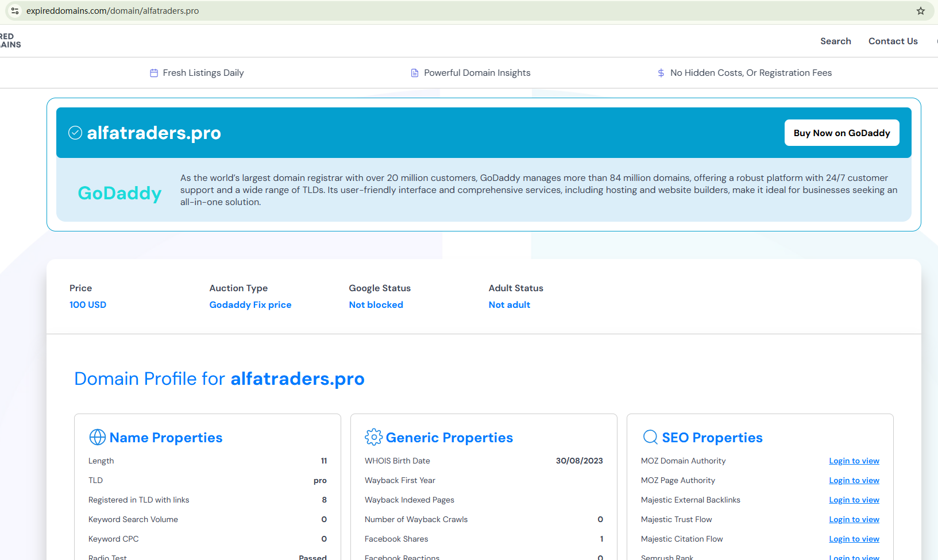Open site information icon beside the URL
938x560 pixels.
[x=15, y=11]
